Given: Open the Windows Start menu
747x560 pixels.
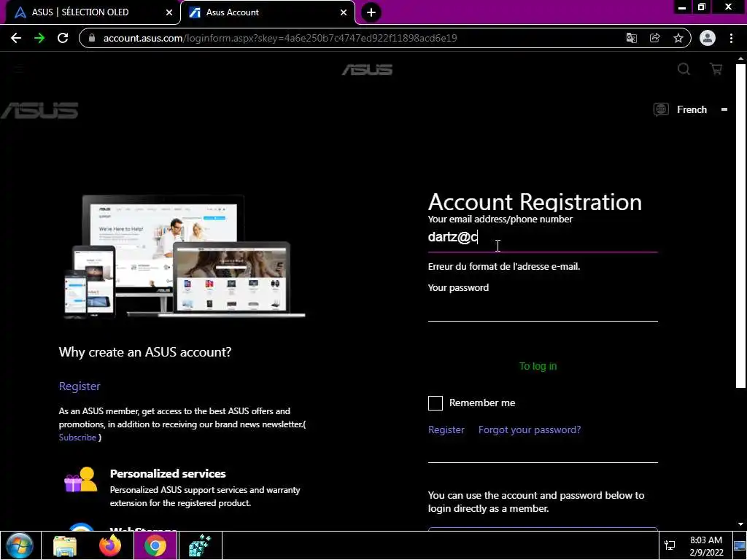Looking at the screenshot, I should pyautogui.click(x=20, y=545).
